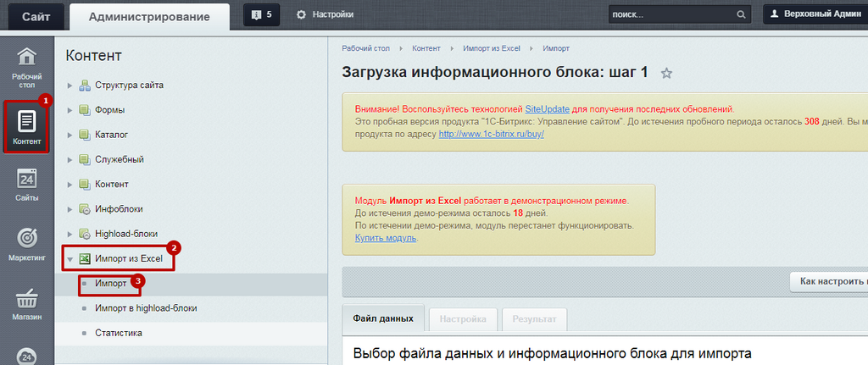
Task: Open the 1c-bitrix.ru/buy link
Action: coord(492,134)
